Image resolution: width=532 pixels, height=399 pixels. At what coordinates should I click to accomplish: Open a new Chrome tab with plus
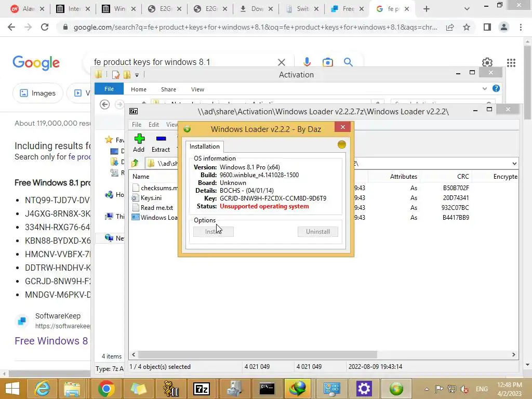pos(427,9)
